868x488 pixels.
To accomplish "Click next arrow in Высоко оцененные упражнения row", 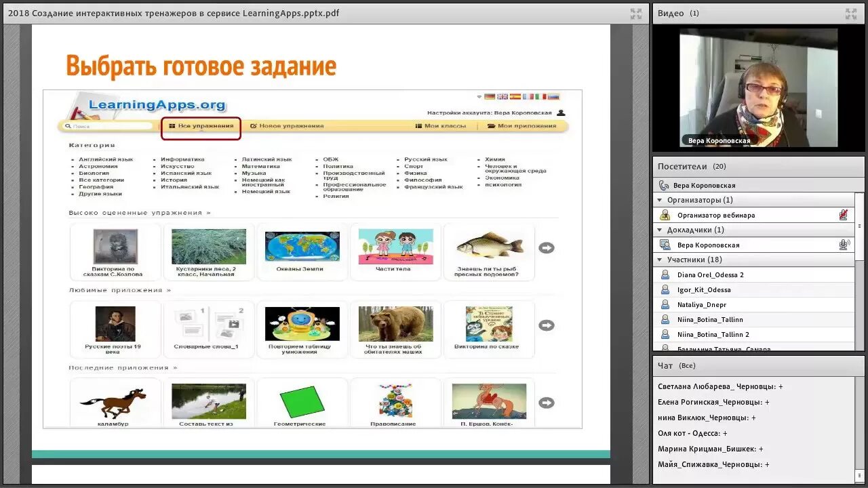I will coord(547,248).
